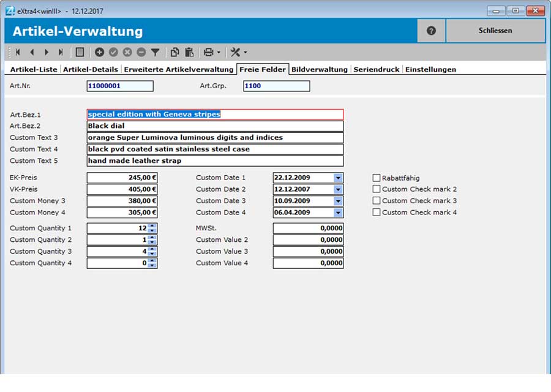This screenshot has width=551, height=392.
Task: Open the print options dropdown arrow
Action: (x=219, y=52)
